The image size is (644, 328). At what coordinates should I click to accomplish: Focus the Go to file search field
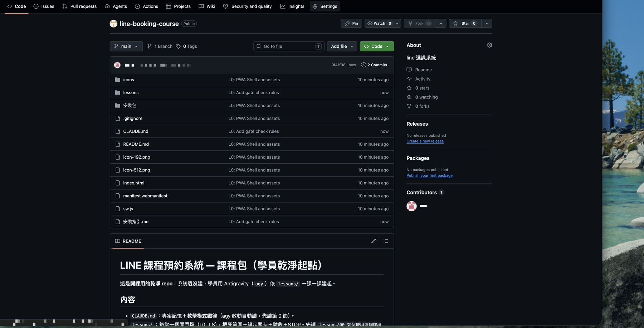pyautogui.click(x=289, y=46)
